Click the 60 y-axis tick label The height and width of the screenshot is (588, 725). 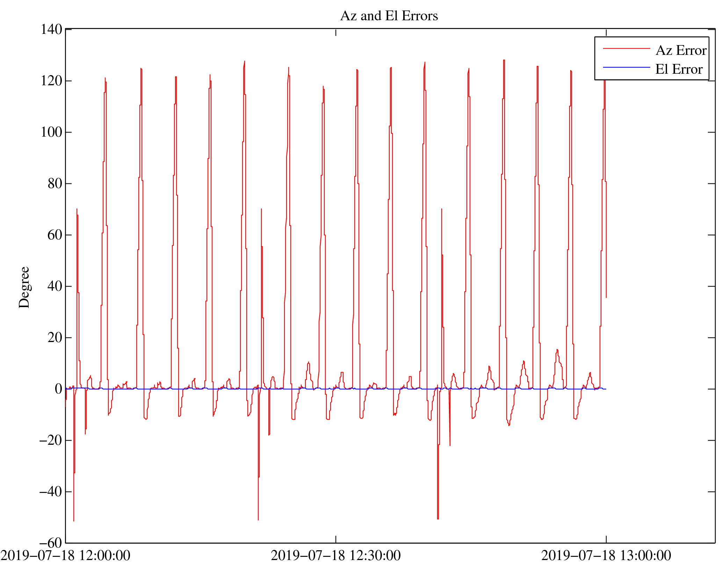(x=55, y=235)
